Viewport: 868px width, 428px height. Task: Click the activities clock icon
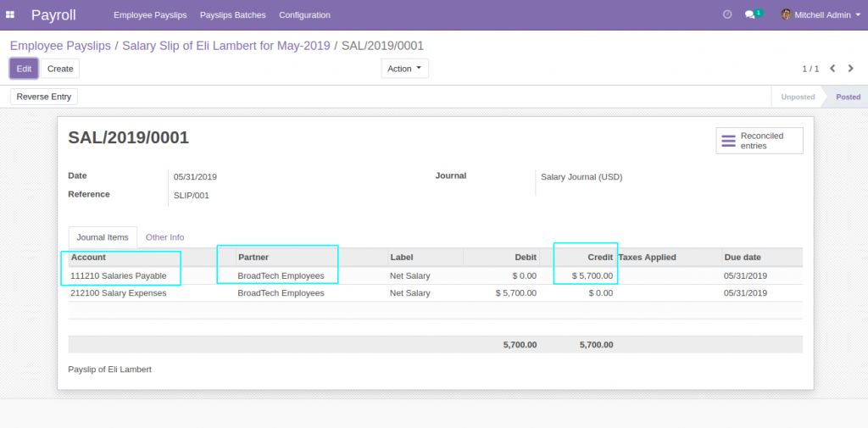tap(727, 15)
